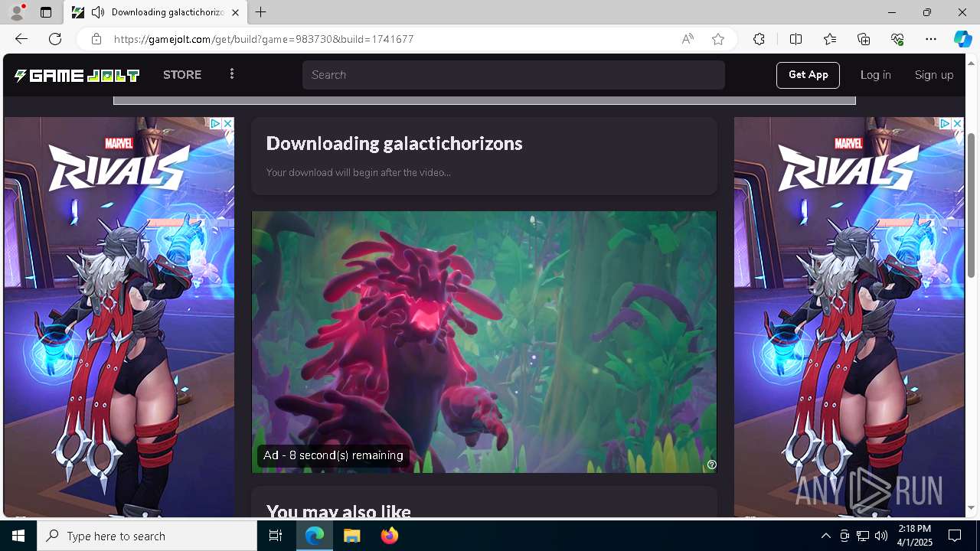Open the Extensions puzzle icon

[x=759, y=39]
